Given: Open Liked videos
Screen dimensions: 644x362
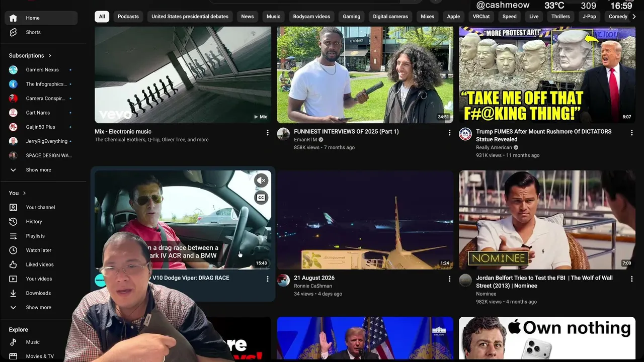Looking at the screenshot, I should coord(41,264).
